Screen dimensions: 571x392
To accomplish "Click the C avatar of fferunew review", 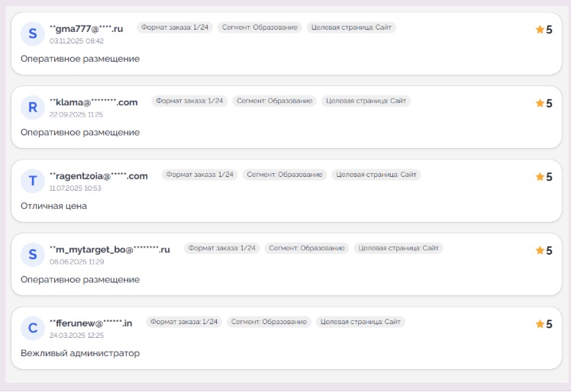I will coord(32,328).
